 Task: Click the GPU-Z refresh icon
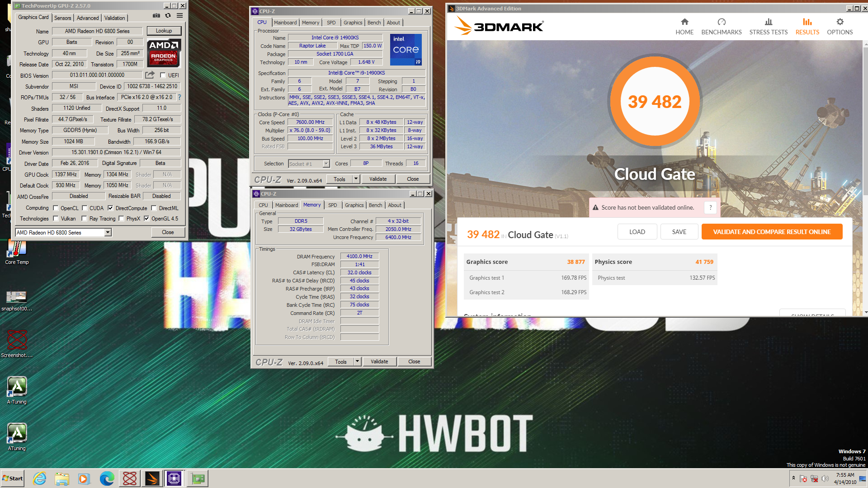pyautogui.click(x=168, y=15)
